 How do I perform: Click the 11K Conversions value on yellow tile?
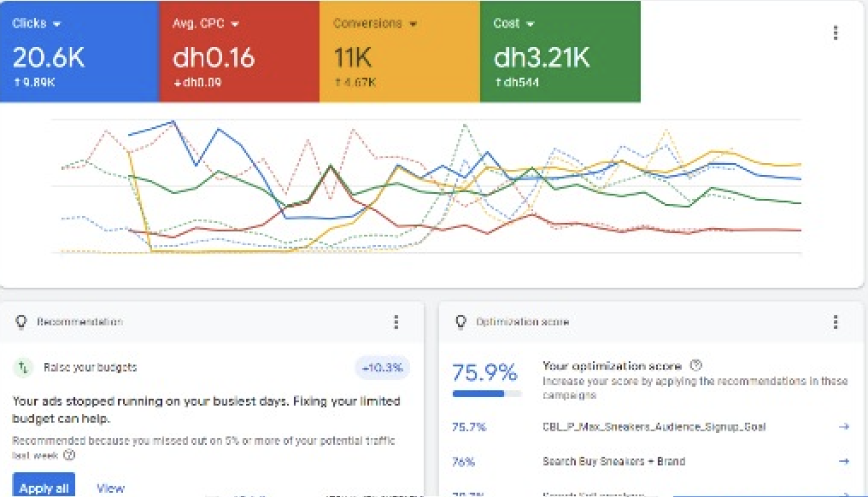pyautogui.click(x=351, y=57)
